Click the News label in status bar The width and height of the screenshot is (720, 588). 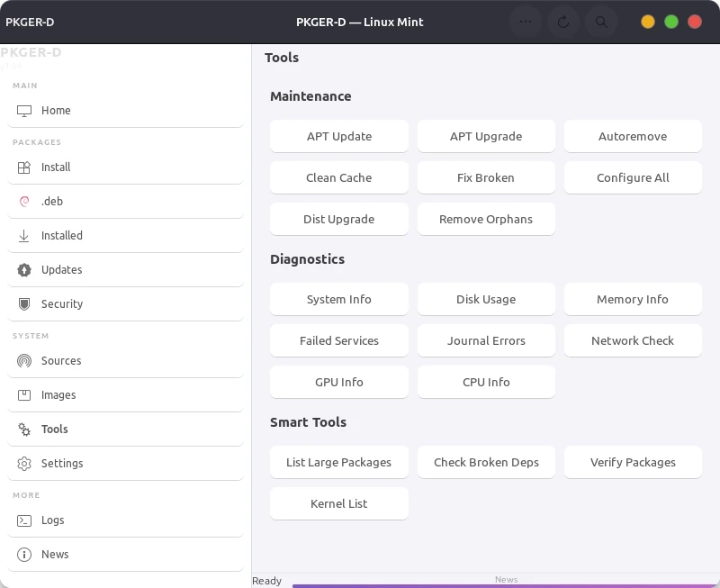[x=506, y=580]
